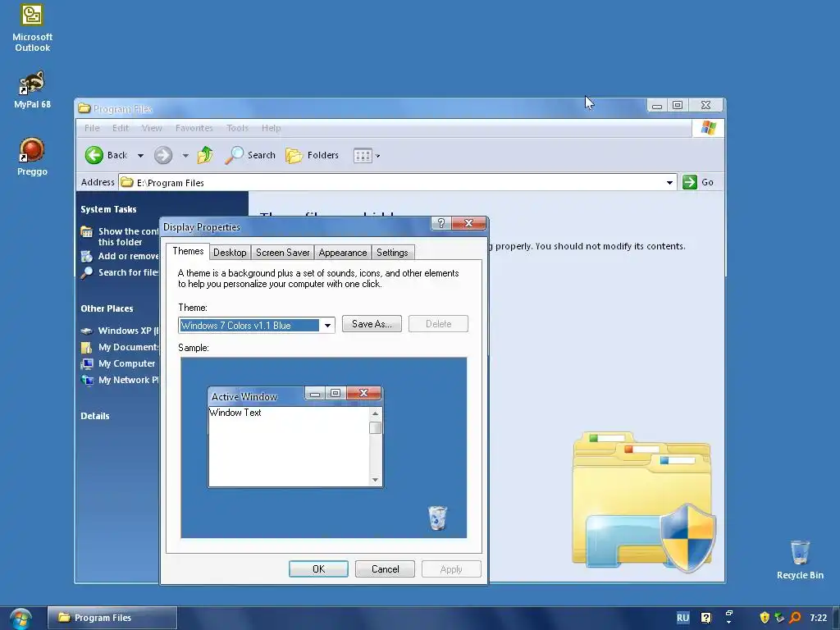
Task: Click the Delete theme button
Action: pyautogui.click(x=438, y=324)
